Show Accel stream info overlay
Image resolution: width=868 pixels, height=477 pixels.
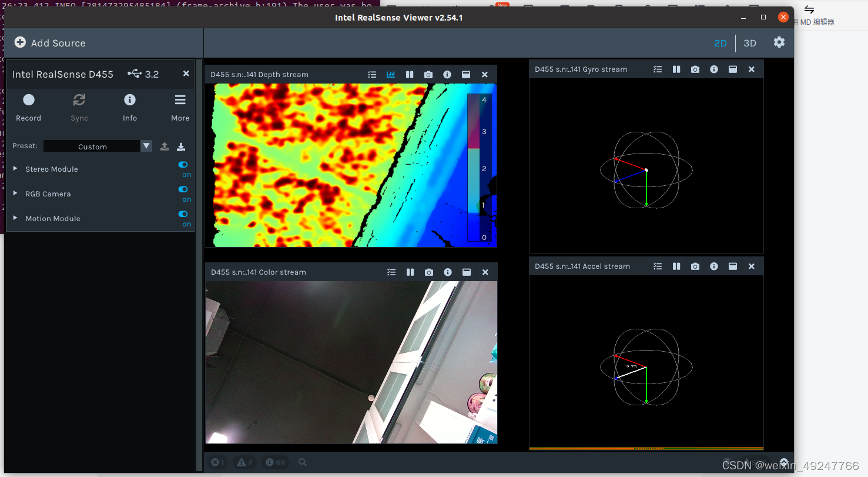[714, 266]
